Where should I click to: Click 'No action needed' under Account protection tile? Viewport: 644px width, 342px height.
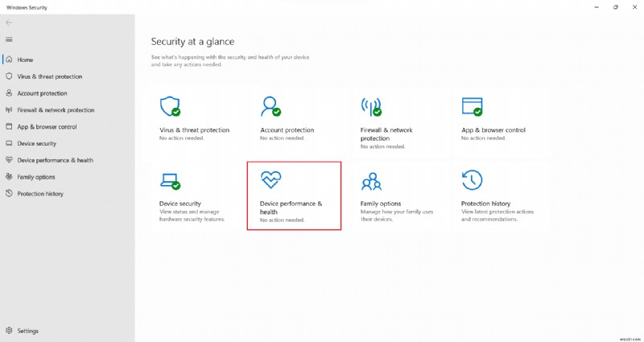(x=283, y=138)
